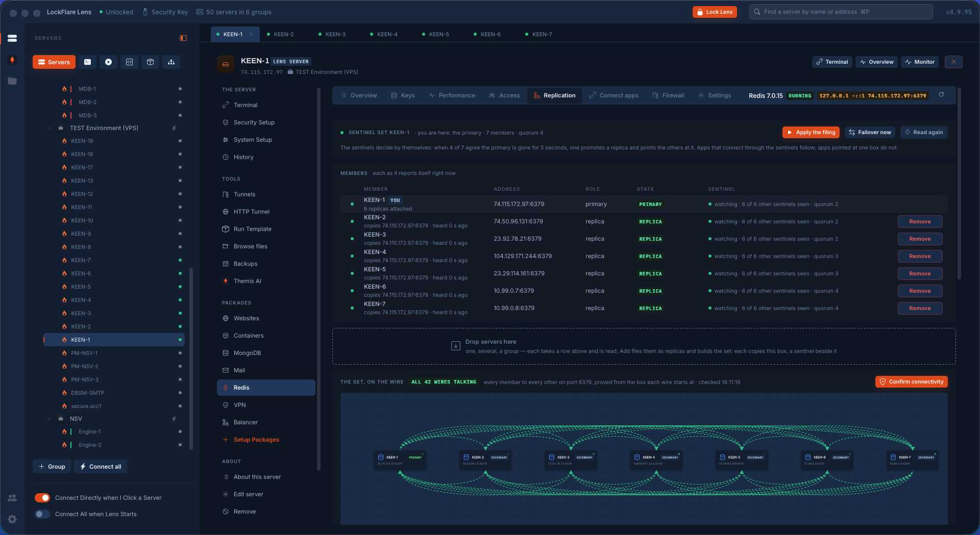Open the Connect apps tab
The image size is (980, 535).
pyautogui.click(x=614, y=95)
